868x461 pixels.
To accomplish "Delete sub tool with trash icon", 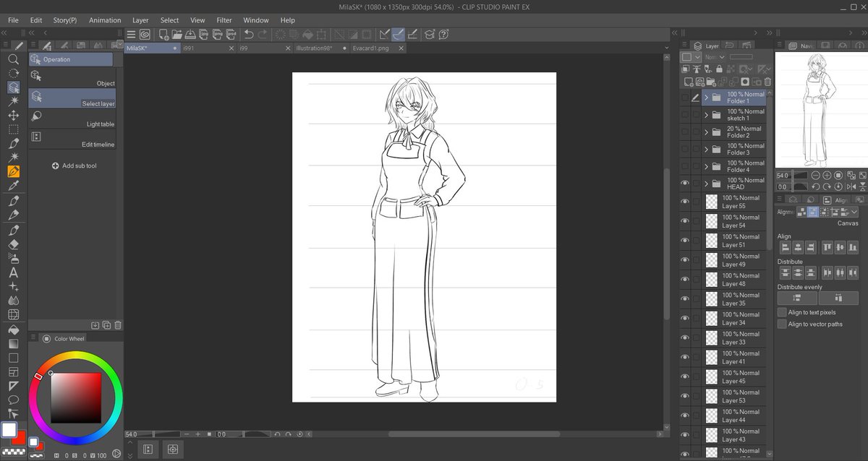I will tap(118, 325).
